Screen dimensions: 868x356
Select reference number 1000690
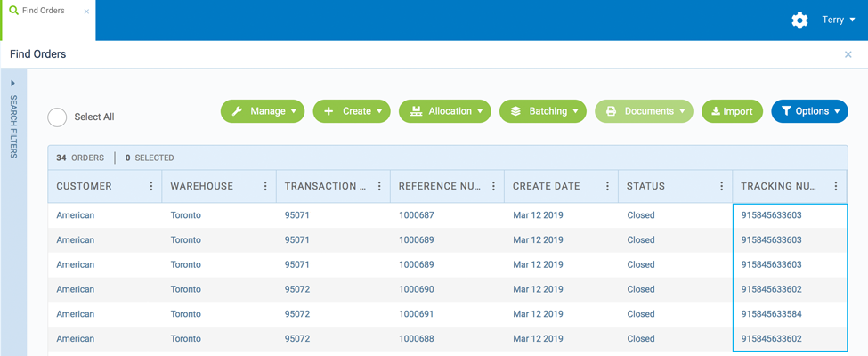(x=417, y=289)
